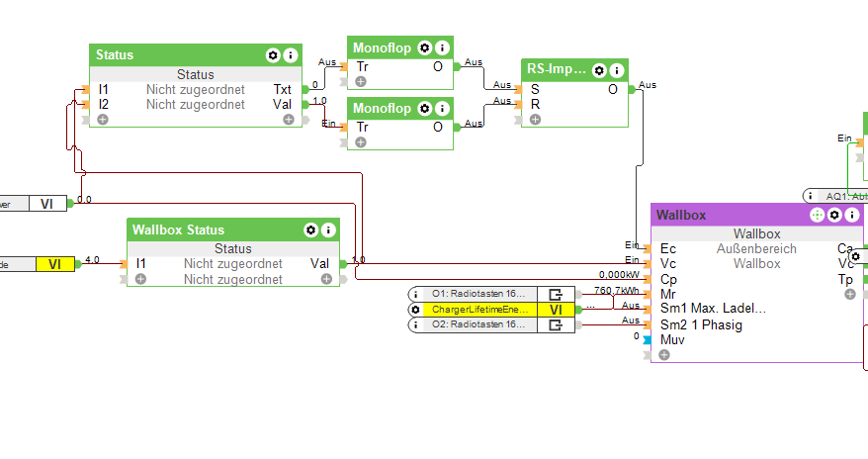Click the 760,7kWh value label

point(617,290)
